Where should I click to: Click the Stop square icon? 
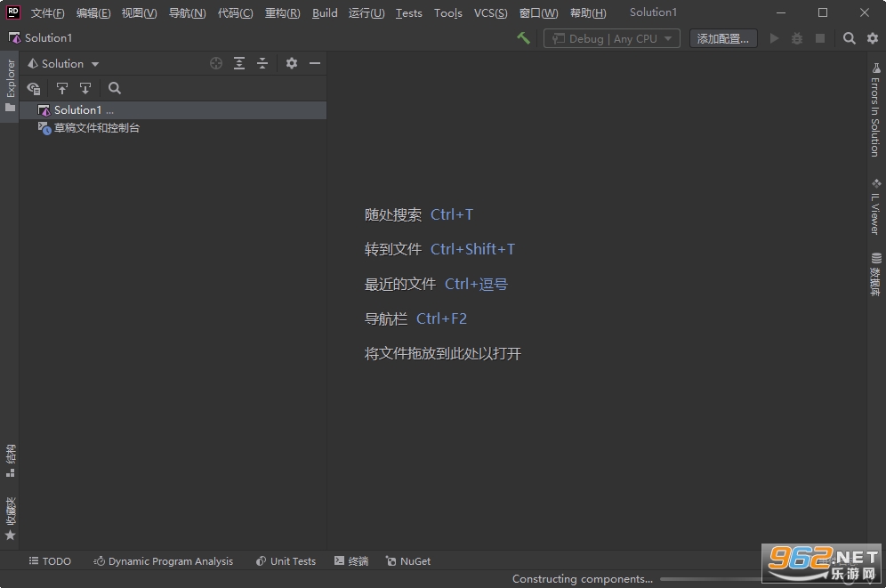[820, 38]
